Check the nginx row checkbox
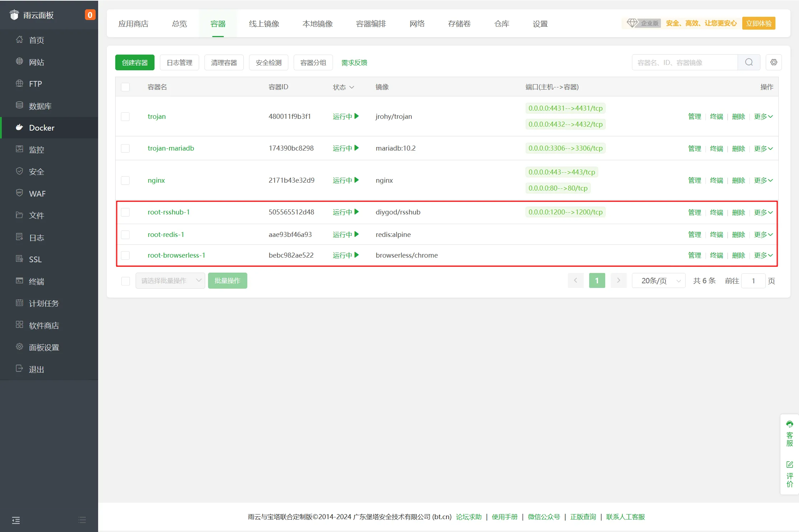Image resolution: width=799 pixels, height=532 pixels. [125, 181]
